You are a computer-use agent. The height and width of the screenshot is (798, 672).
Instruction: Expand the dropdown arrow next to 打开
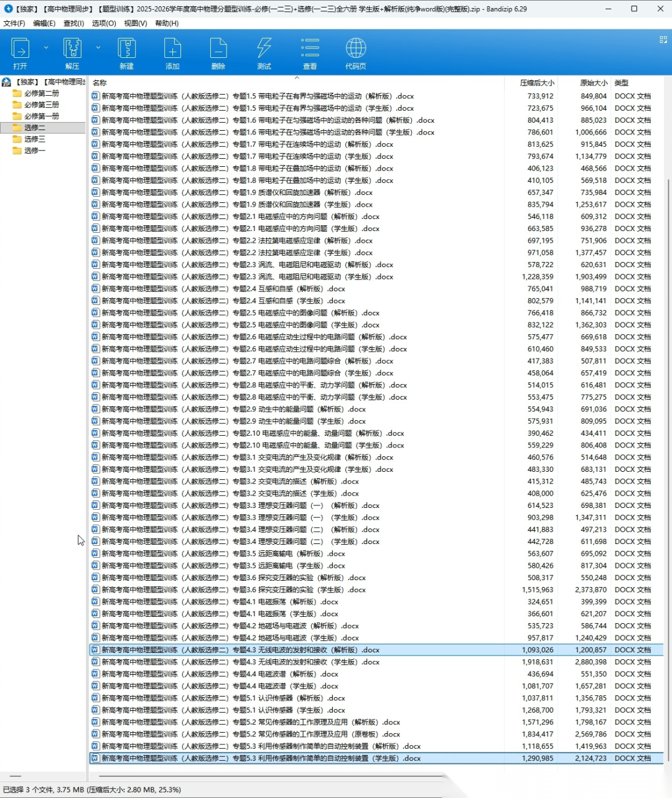46,47
